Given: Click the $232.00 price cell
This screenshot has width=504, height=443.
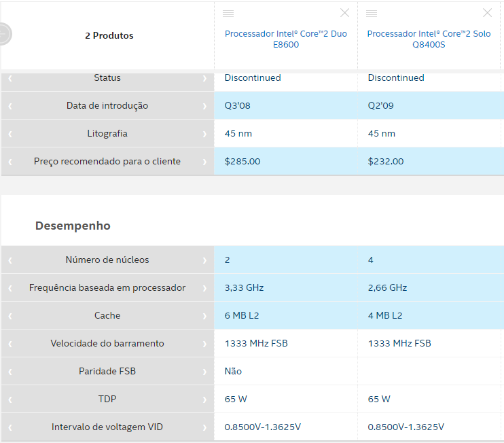Looking at the screenshot, I should (x=431, y=161).
